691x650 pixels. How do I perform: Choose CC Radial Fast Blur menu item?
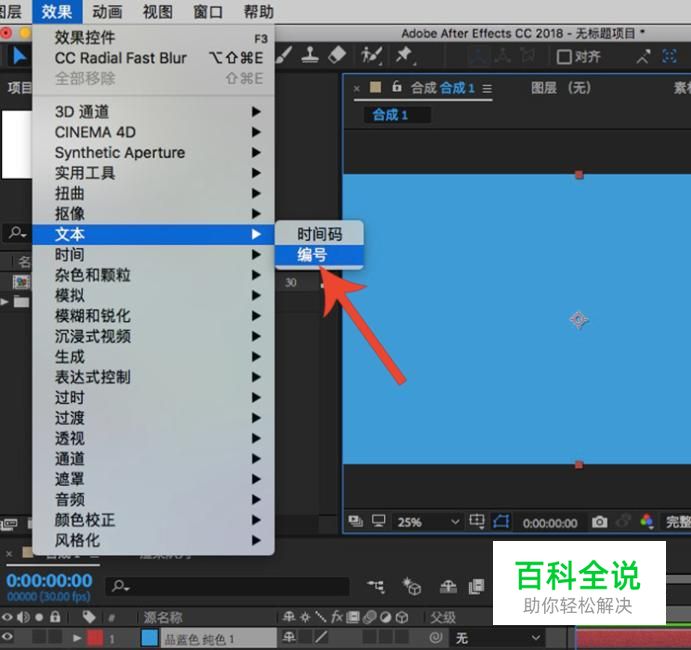point(153,58)
